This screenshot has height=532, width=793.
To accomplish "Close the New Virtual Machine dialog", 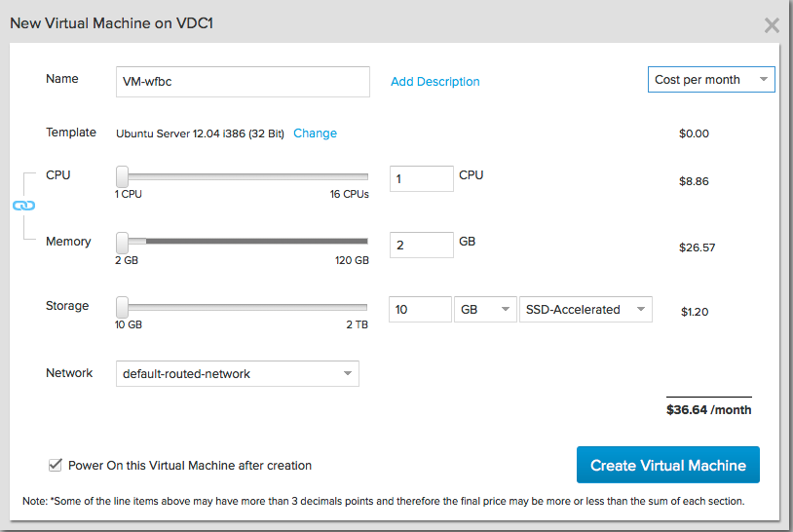I will click(772, 25).
